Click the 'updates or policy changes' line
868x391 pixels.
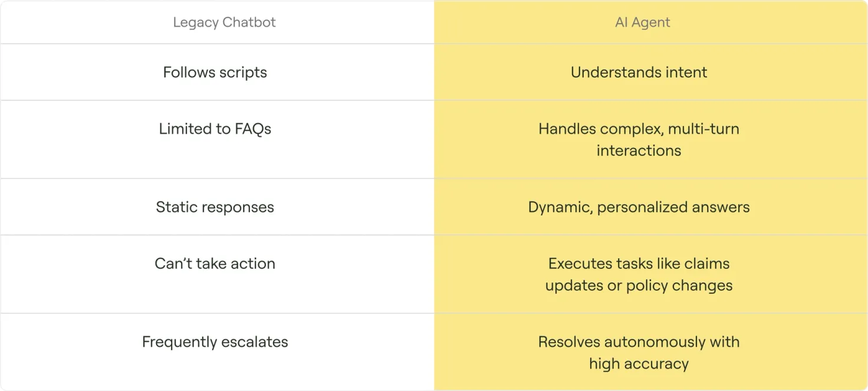(639, 285)
